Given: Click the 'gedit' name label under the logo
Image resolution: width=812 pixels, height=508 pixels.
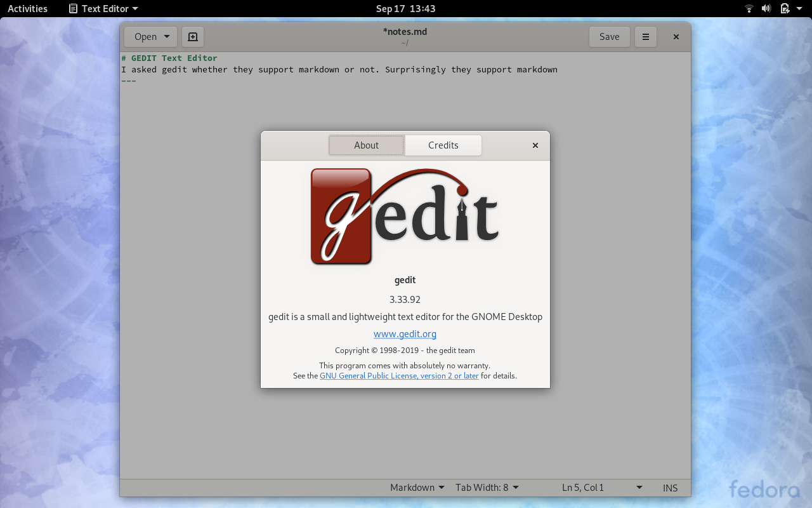Looking at the screenshot, I should (x=405, y=280).
